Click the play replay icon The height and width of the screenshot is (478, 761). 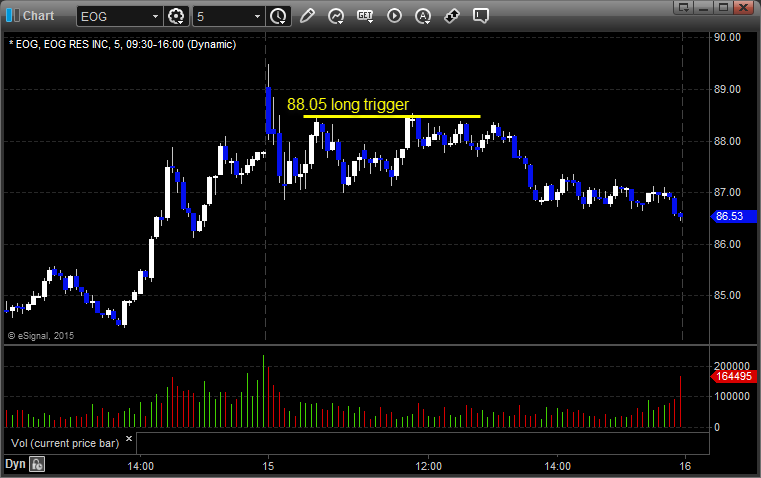click(x=394, y=16)
